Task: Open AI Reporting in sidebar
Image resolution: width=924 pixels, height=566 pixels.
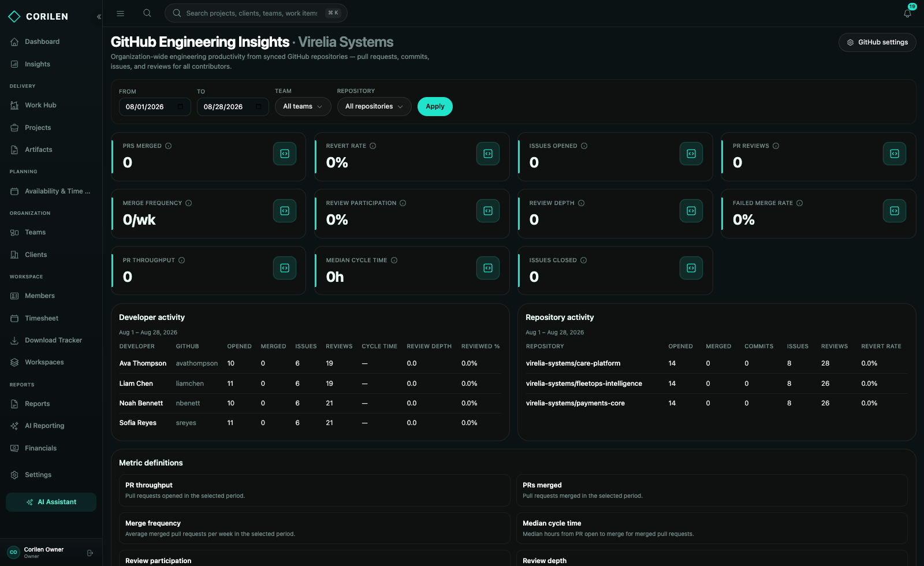Action: coord(51,426)
